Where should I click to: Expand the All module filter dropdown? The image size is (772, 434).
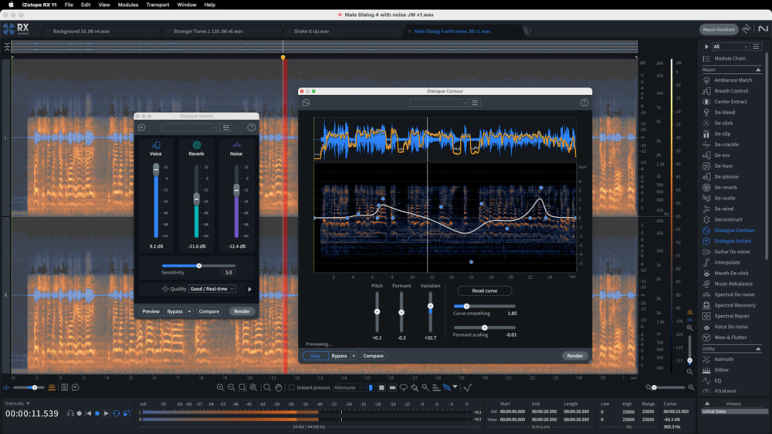coord(729,47)
